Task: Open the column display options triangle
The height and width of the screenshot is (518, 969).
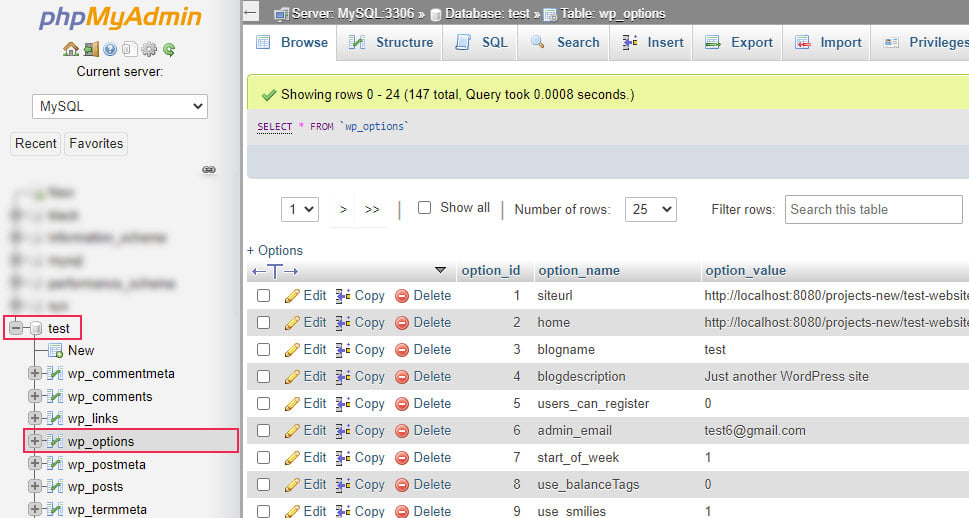Action: [x=440, y=270]
